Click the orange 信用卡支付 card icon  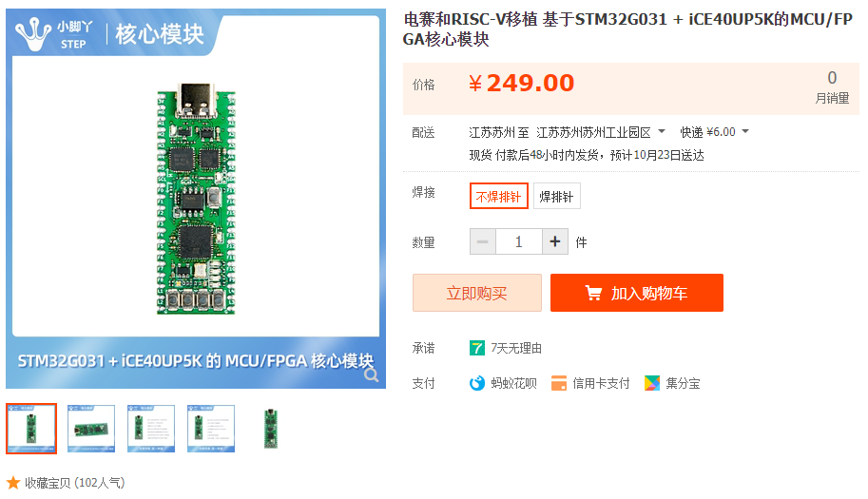tap(559, 383)
